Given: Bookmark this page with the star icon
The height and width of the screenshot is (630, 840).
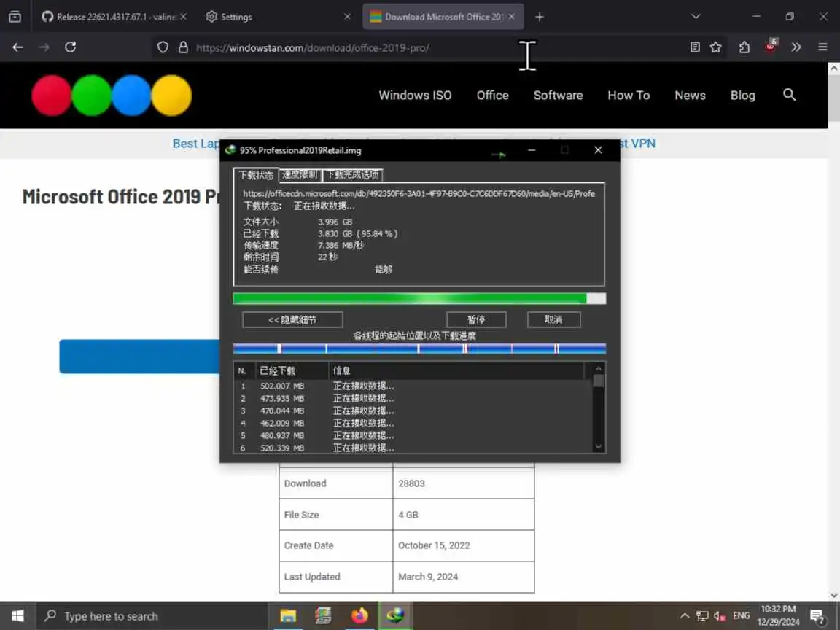Looking at the screenshot, I should coord(716,47).
